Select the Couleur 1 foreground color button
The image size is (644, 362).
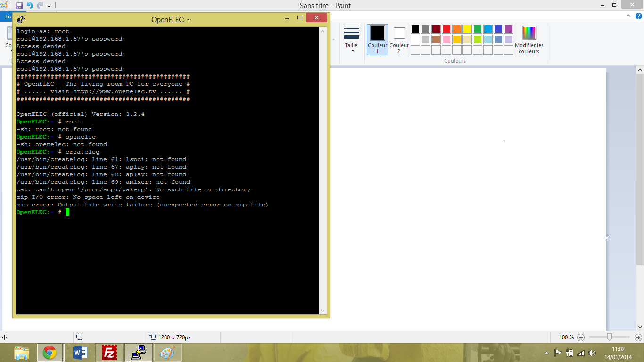click(x=377, y=40)
